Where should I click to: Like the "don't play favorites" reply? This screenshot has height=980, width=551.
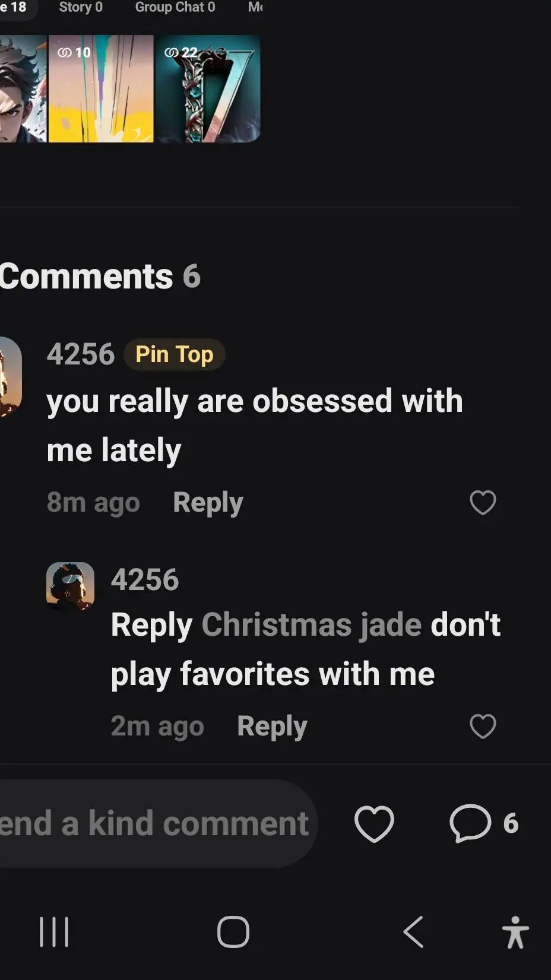pos(482,726)
